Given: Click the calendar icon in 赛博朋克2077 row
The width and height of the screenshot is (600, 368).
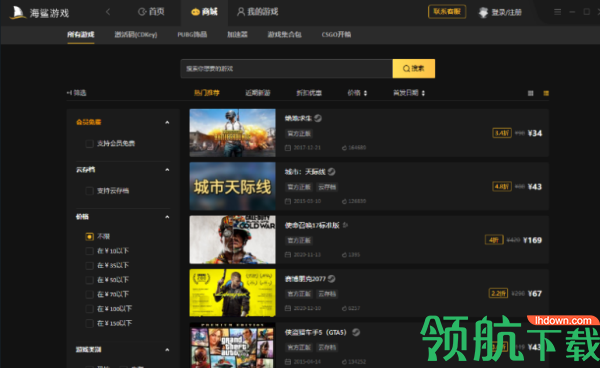Looking at the screenshot, I should point(288,308).
